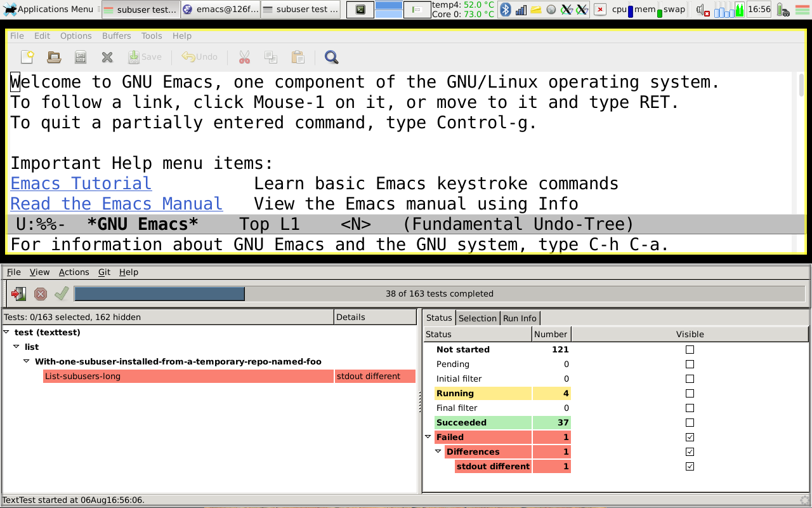Uncheck Visible for Failed tests
812x508 pixels.
(690, 437)
